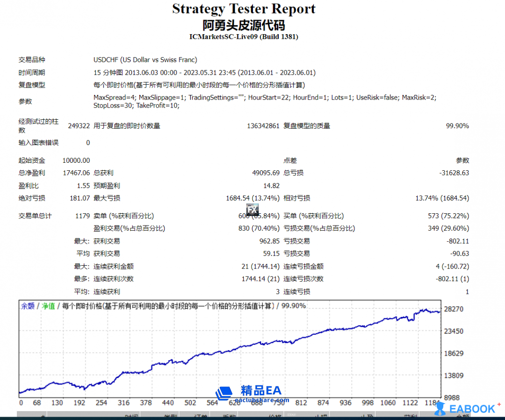The height and width of the screenshot is (420, 505).
Task: Click the 10000.00 initial deposit value
Action: click(76, 160)
